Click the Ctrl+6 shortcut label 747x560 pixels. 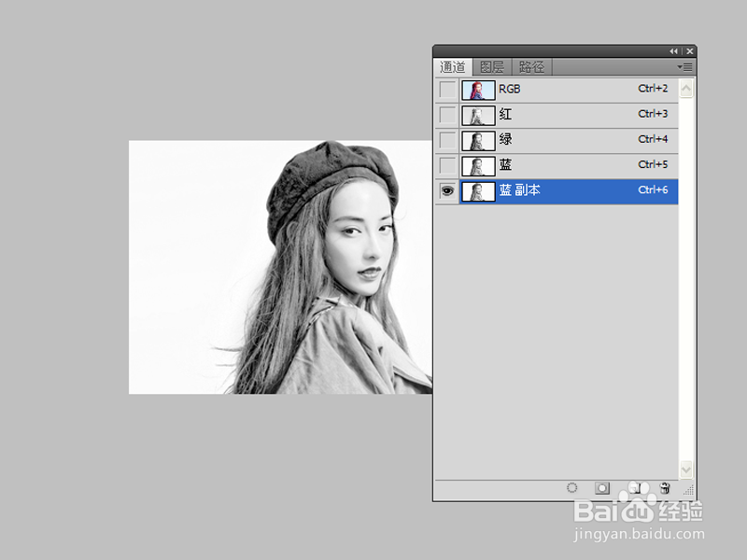653,189
